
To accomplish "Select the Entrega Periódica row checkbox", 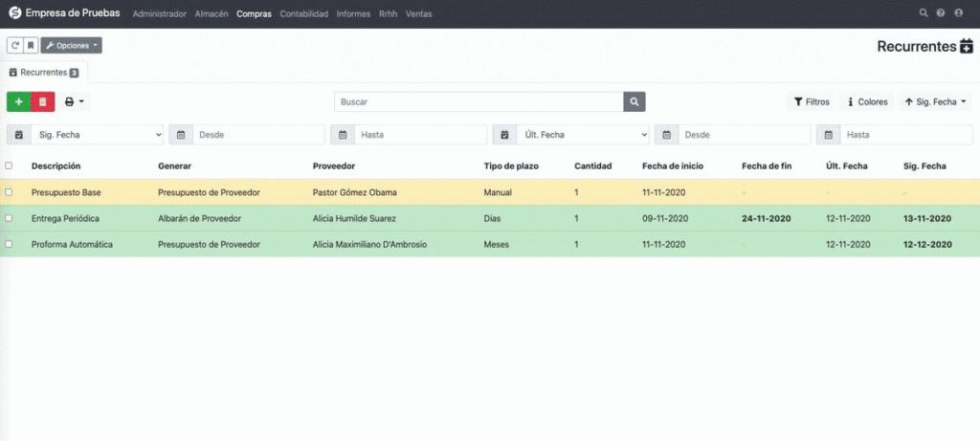I will 10,218.
